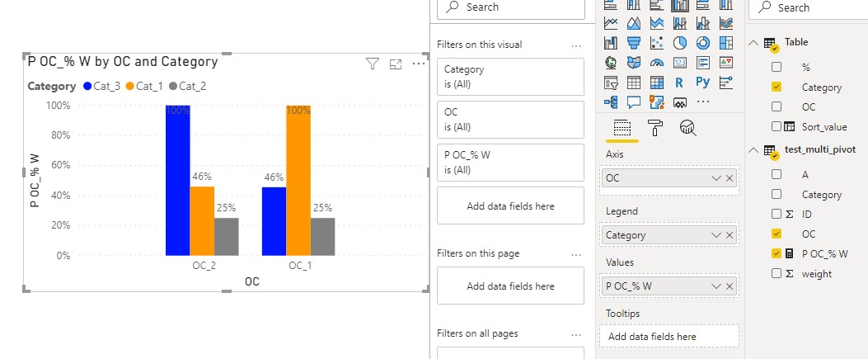Choose the table visualization
The width and height of the screenshot is (868, 359).
click(634, 83)
